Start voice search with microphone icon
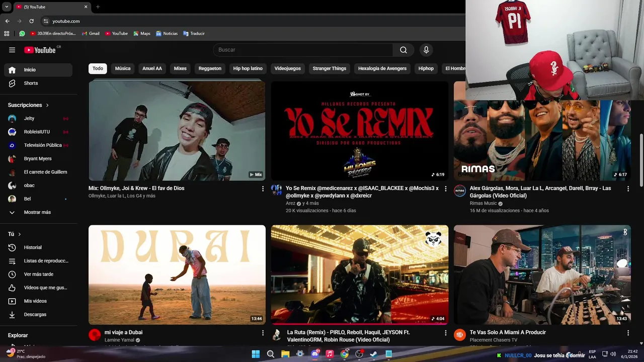Screen dimensions: 644x362 (426, 50)
